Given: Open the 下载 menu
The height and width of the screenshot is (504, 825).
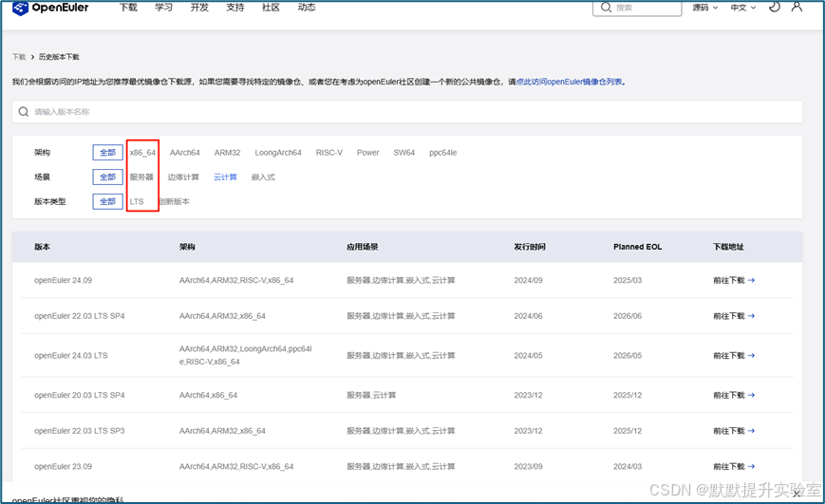Looking at the screenshot, I should tap(128, 8).
